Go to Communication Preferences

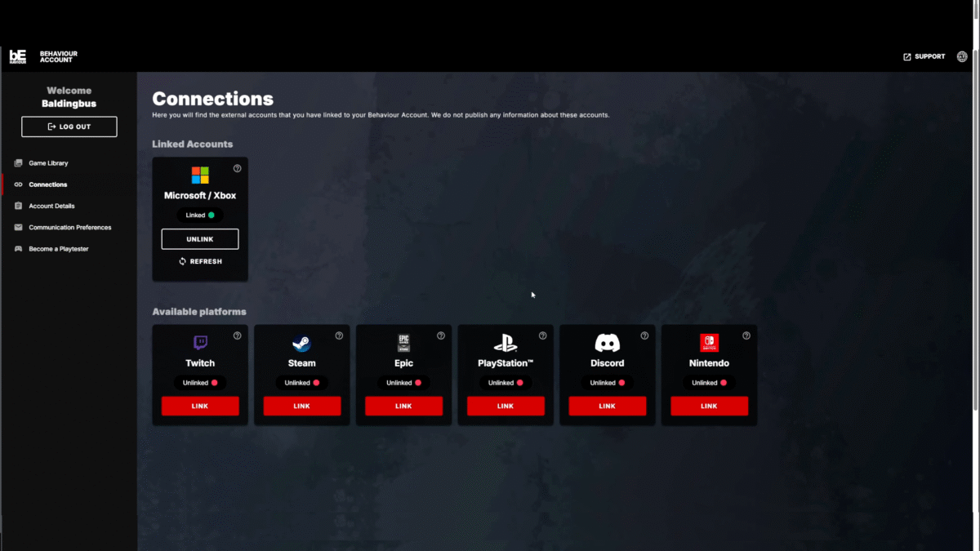69,227
